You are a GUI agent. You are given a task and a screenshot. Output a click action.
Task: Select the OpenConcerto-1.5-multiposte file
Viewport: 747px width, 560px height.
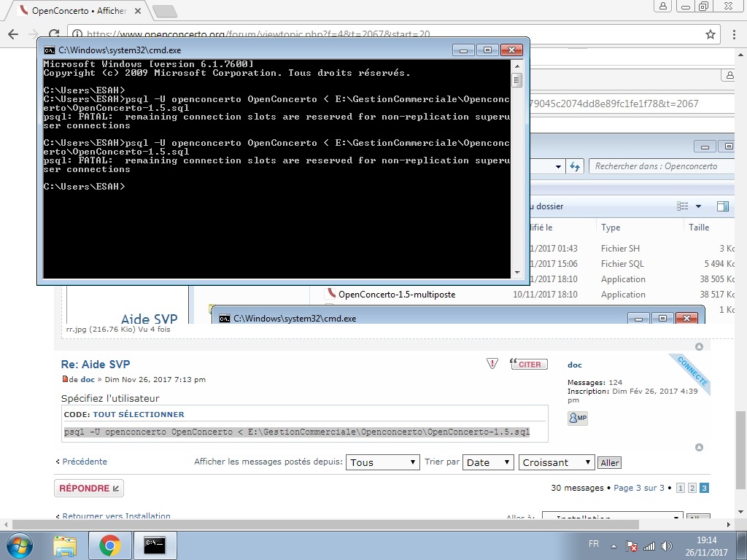pos(396,295)
